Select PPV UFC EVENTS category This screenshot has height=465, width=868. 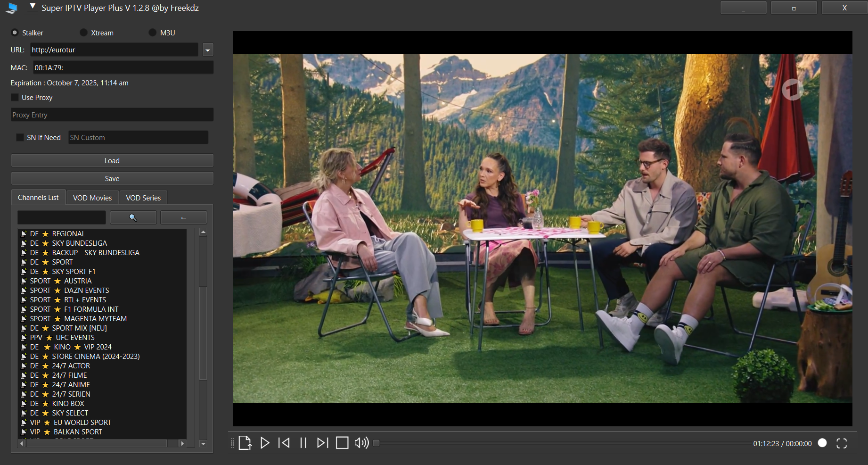point(102,337)
